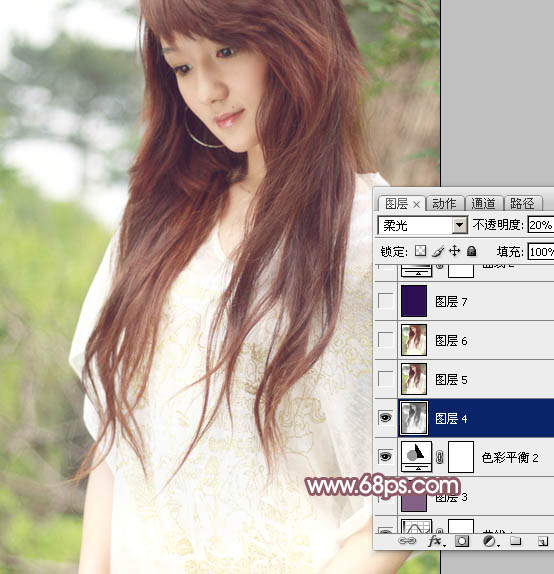Screen dimensions: 554x574
Task: Open the 柔光 blend mode dropdown
Action: (x=423, y=225)
